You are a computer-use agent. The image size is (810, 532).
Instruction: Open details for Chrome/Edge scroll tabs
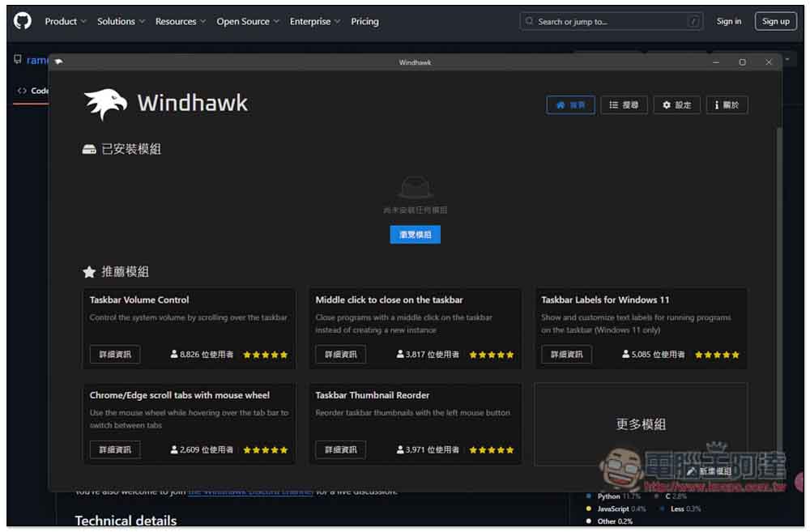pyautogui.click(x=115, y=449)
